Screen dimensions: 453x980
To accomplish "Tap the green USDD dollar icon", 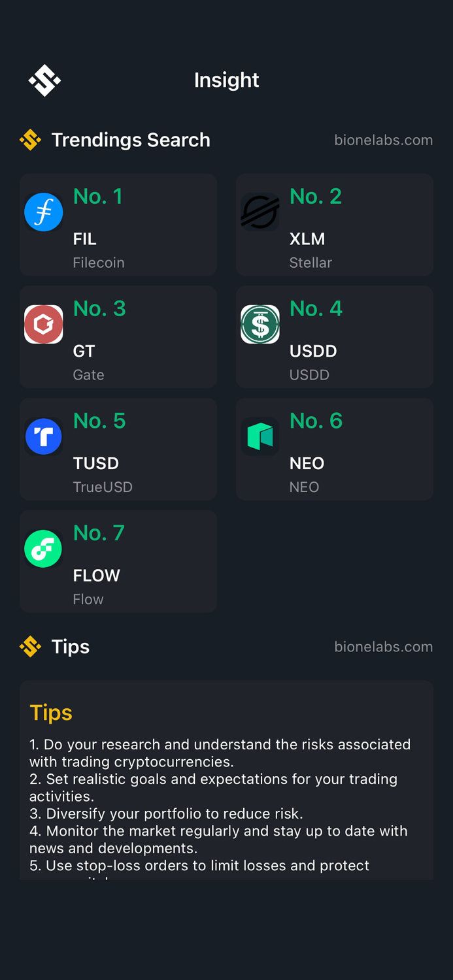I will pos(260,324).
